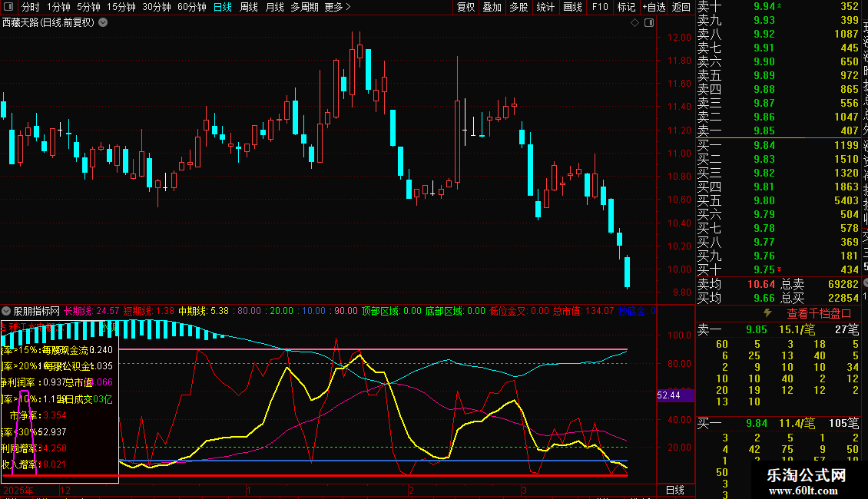Click the 叠加 overlay button
The height and width of the screenshot is (499, 868).
pos(492,7)
